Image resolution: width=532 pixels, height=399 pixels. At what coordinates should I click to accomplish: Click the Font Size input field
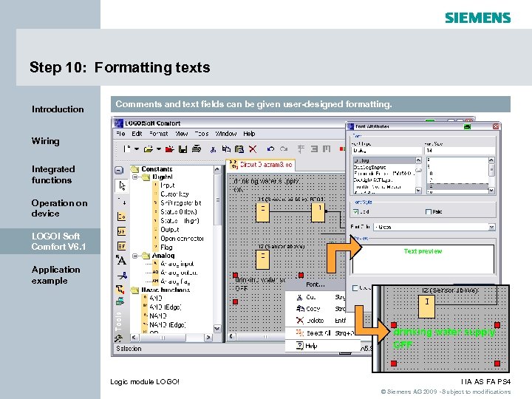pos(460,150)
